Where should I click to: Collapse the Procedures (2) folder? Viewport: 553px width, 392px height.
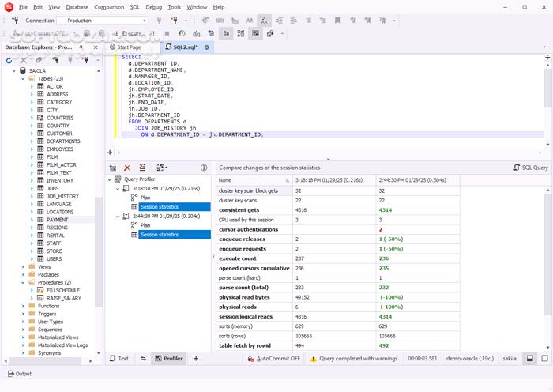23,283
